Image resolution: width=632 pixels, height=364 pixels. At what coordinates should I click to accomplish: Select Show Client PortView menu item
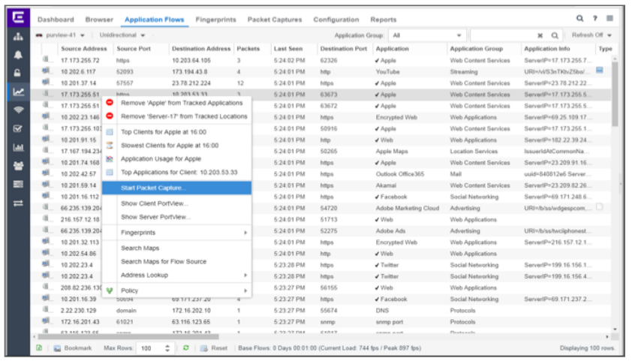(x=176, y=203)
